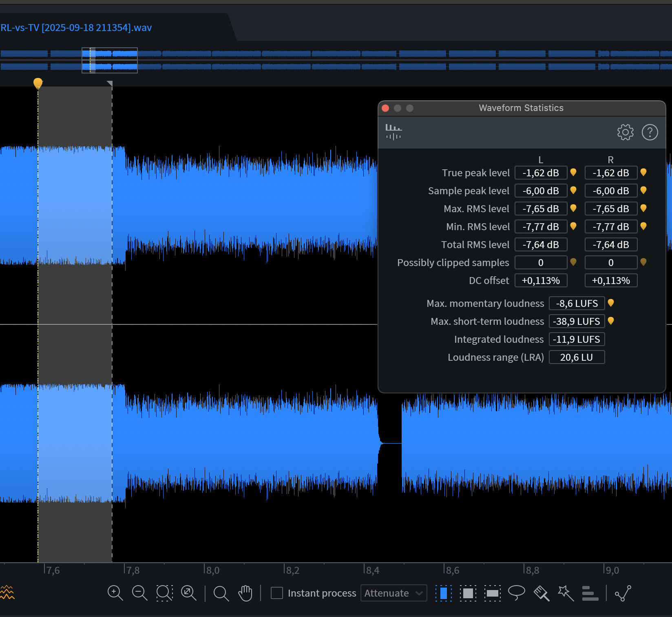Choose the harmonics selection tool
Screen dimensions: 672x617
(590, 593)
